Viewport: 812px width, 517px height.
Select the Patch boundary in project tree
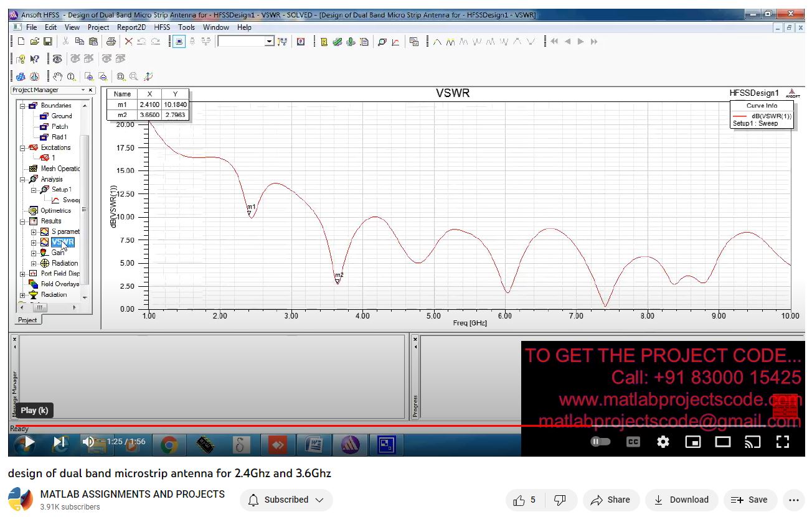point(60,126)
